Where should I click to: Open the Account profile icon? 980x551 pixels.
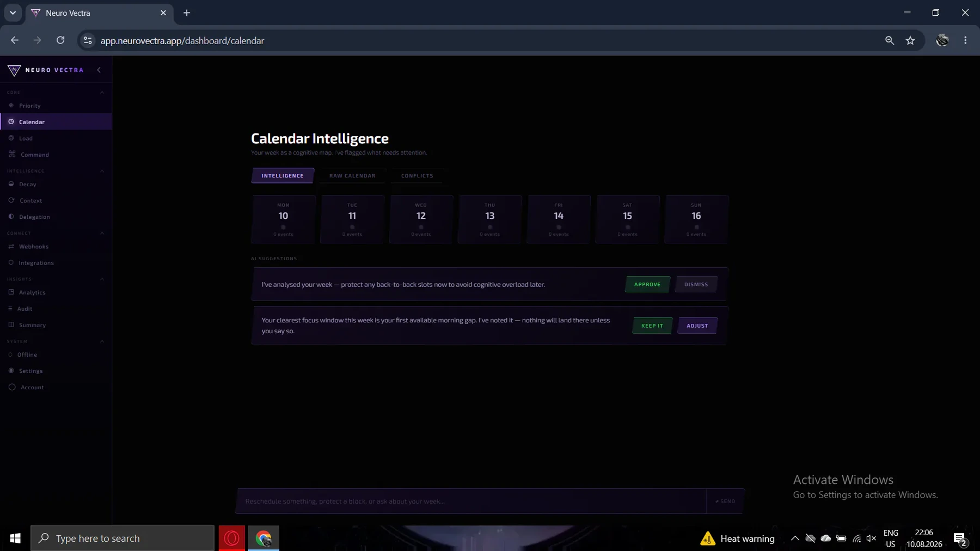pyautogui.click(x=12, y=387)
